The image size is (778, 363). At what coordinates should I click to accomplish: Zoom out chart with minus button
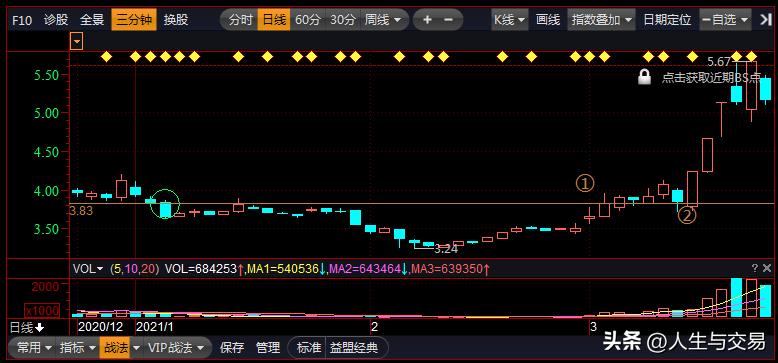tap(448, 20)
